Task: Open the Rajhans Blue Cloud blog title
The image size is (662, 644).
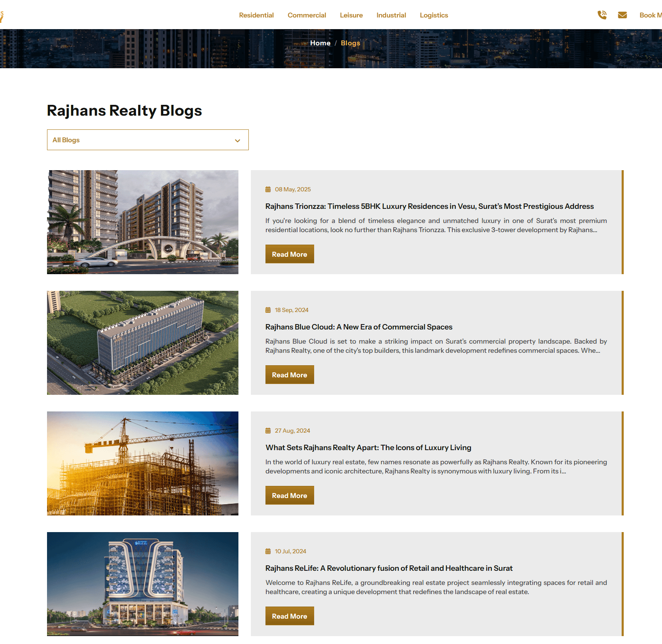Action: (359, 327)
